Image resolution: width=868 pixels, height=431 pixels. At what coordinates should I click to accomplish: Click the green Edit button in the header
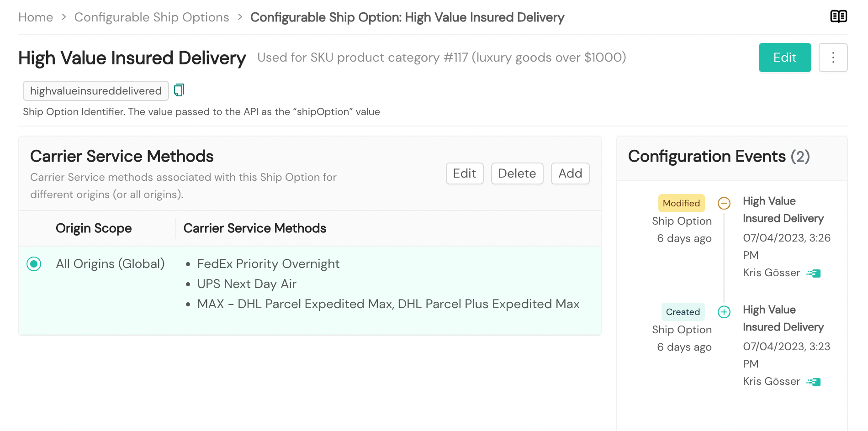pos(784,58)
